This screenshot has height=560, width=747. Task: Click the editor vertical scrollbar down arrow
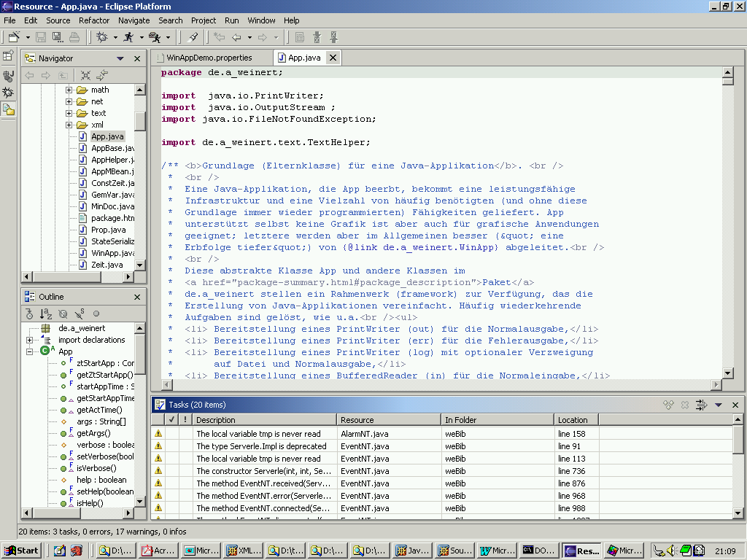click(727, 373)
